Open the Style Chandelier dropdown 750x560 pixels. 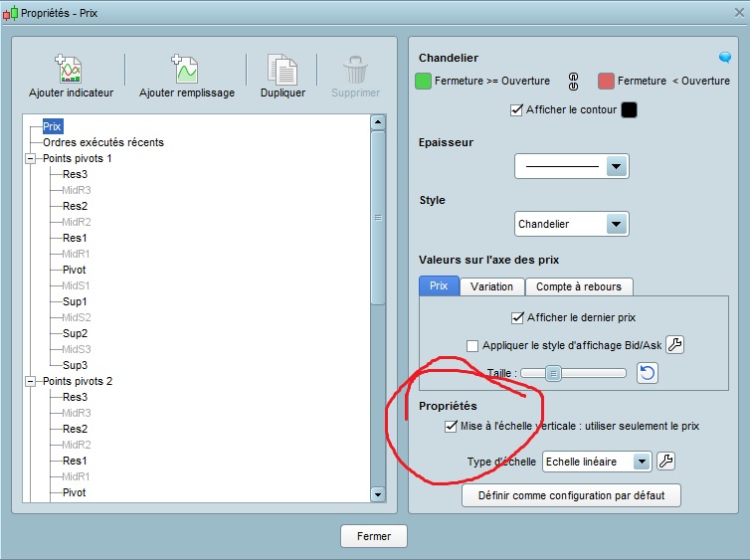tap(572, 224)
